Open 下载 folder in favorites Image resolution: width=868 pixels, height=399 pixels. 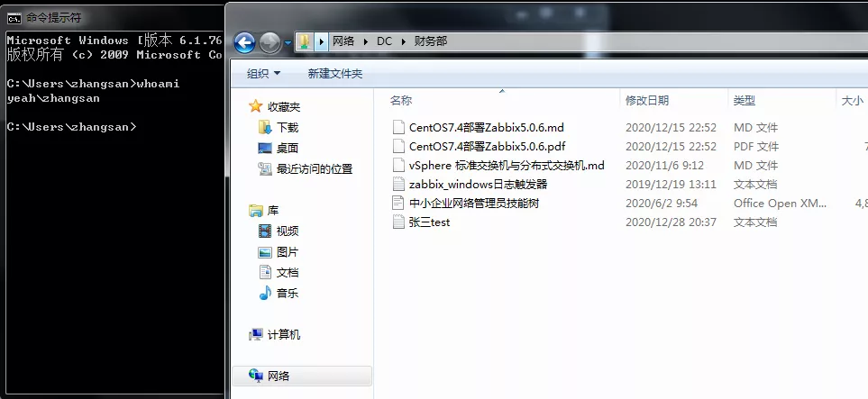pyautogui.click(x=287, y=127)
